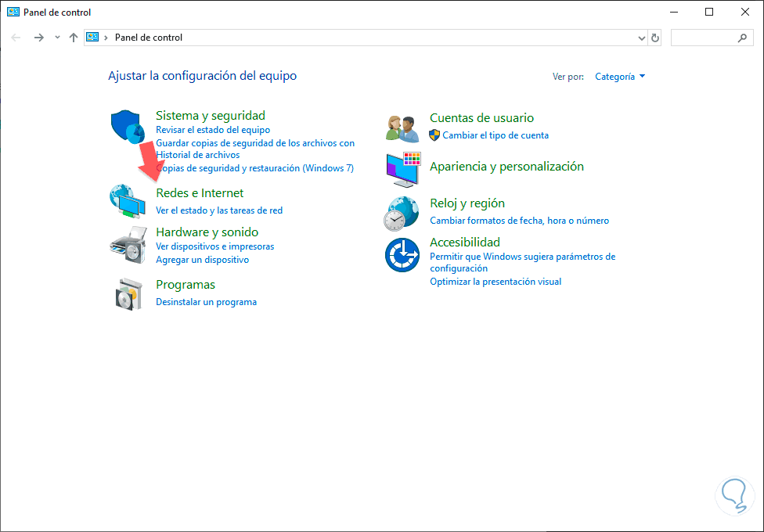Open the Apariencia y personalización monitor icon

coord(403,169)
